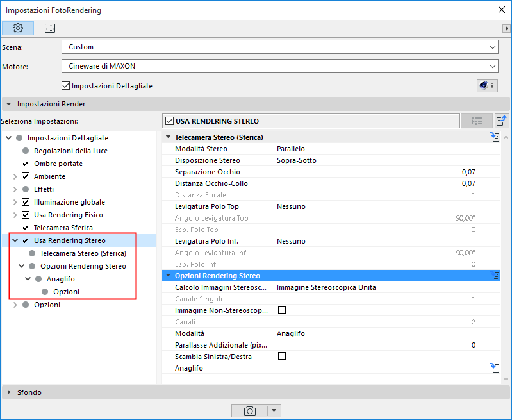Image resolution: width=512 pixels, height=420 pixels.
Task: Collapse the Impostazioni Dettagliate tree node
Action: point(9,138)
